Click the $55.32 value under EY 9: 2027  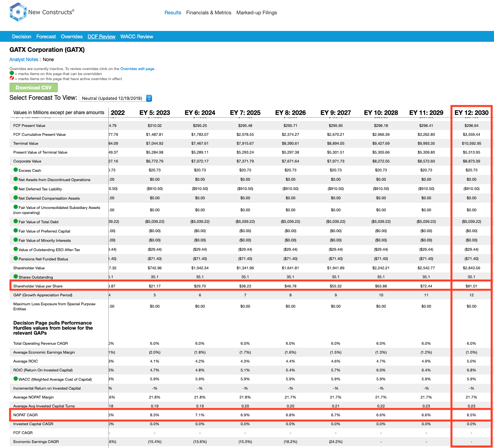click(336, 286)
